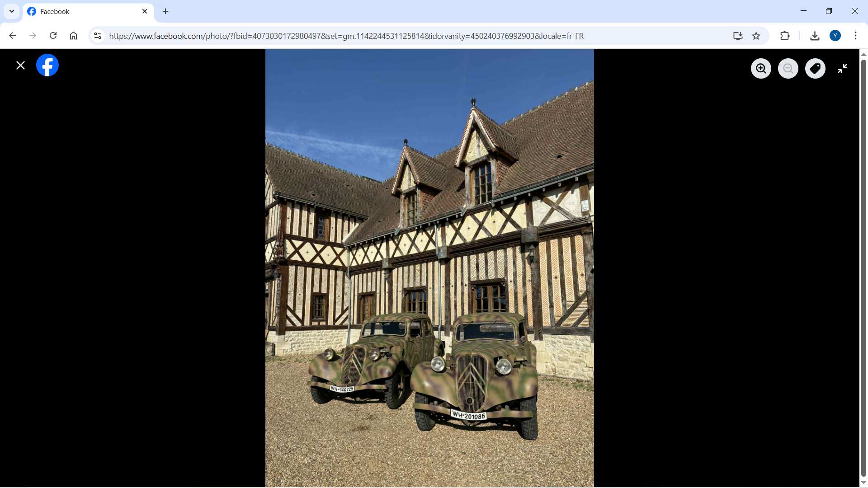Open the browser home page

pyautogui.click(x=73, y=36)
